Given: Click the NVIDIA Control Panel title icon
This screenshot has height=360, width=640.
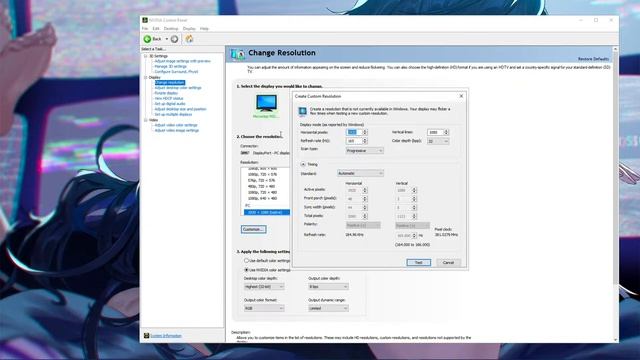Looking at the screenshot, I should 145,20.
